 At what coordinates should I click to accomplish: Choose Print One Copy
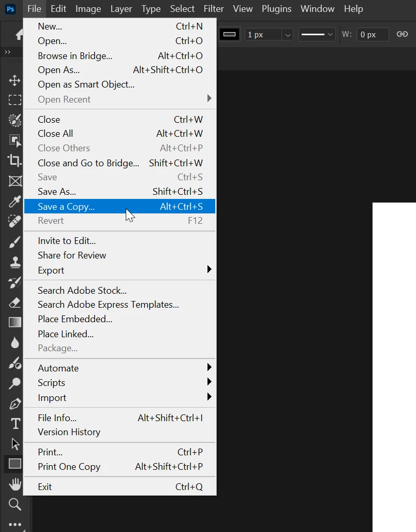120,467
